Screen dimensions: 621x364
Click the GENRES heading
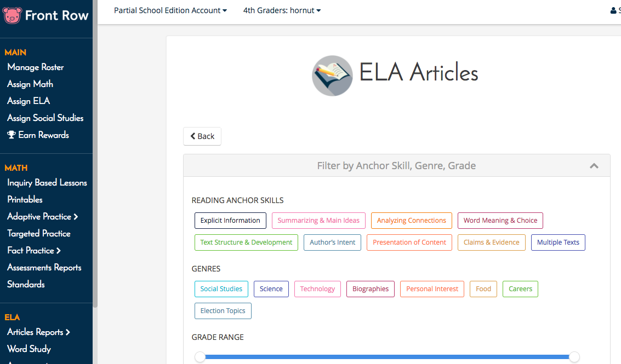206,269
